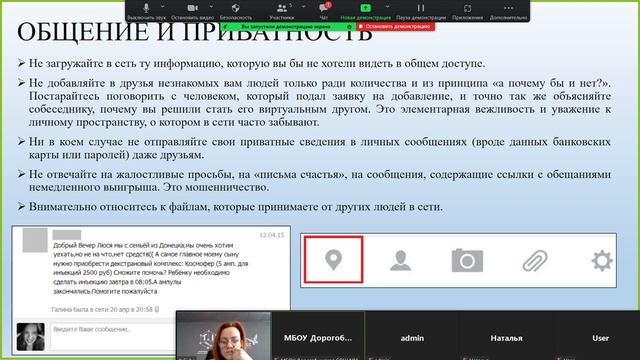Screen dimensions: 640x360
Task: Click chat message text starting Добрый Вечер Люся
Action: (150, 268)
